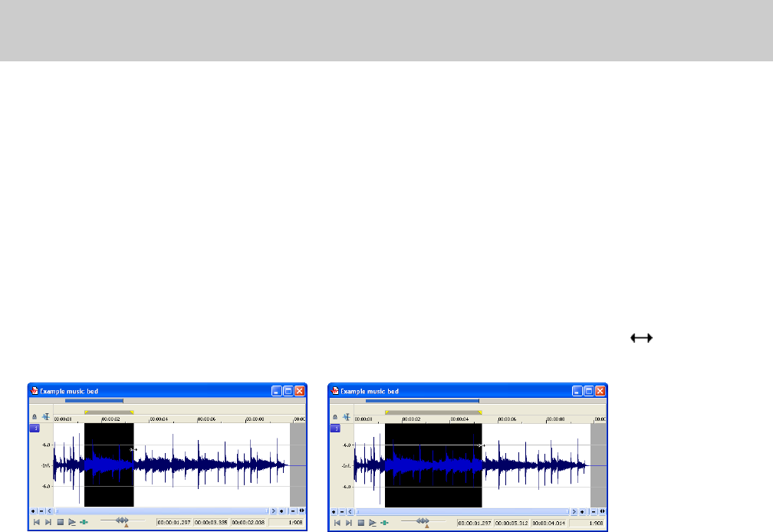Click the playback rate scrub slider in left window

122,521
